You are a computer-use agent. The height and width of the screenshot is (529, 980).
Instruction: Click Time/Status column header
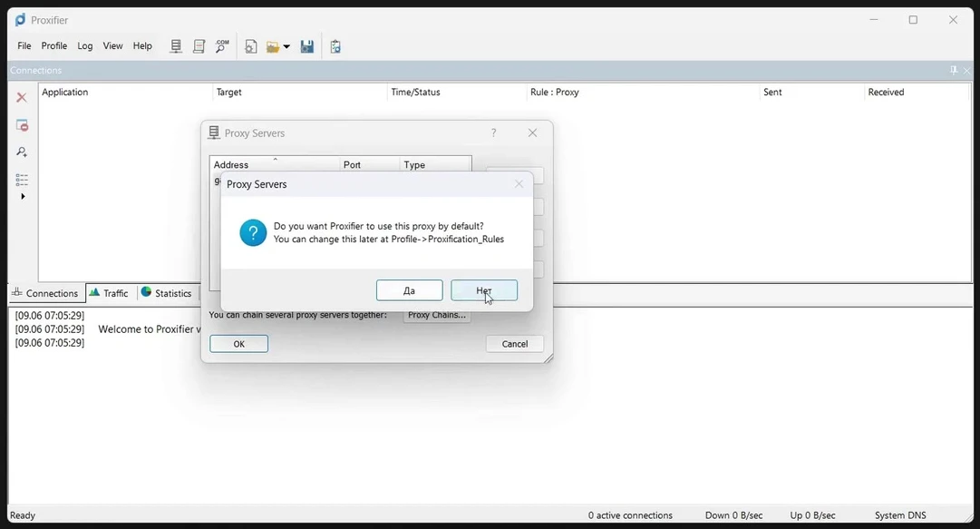[457, 92]
